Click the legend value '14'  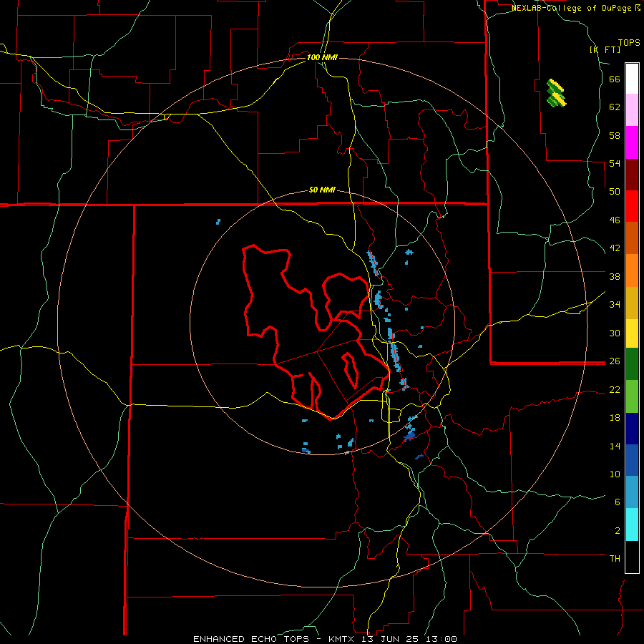point(615,446)
